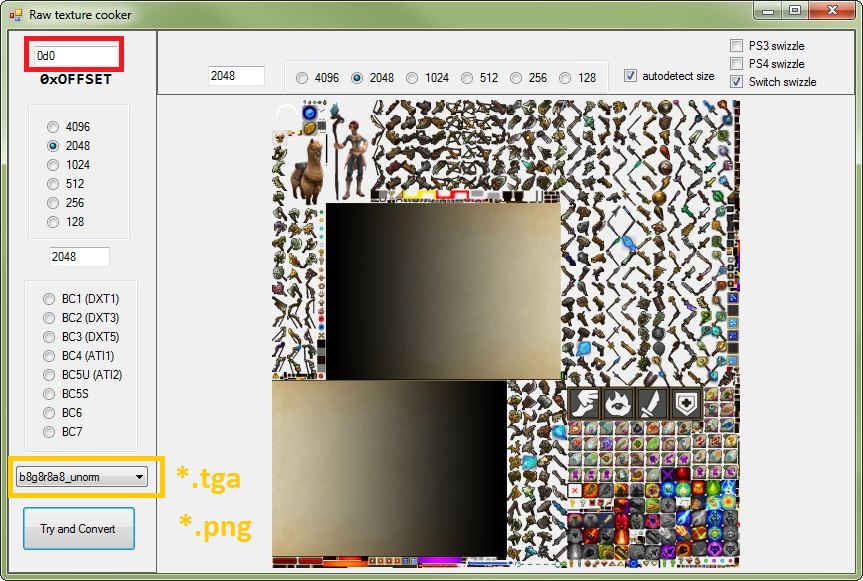Select the top row 4096 radio button
The width and height of the screenshot is (863, 581).
point(302,78)
